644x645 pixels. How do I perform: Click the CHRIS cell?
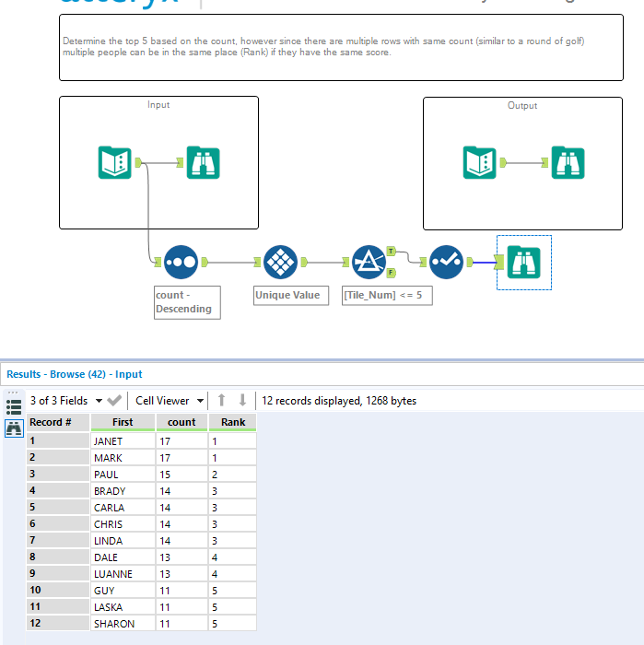(x=123, y=524)
